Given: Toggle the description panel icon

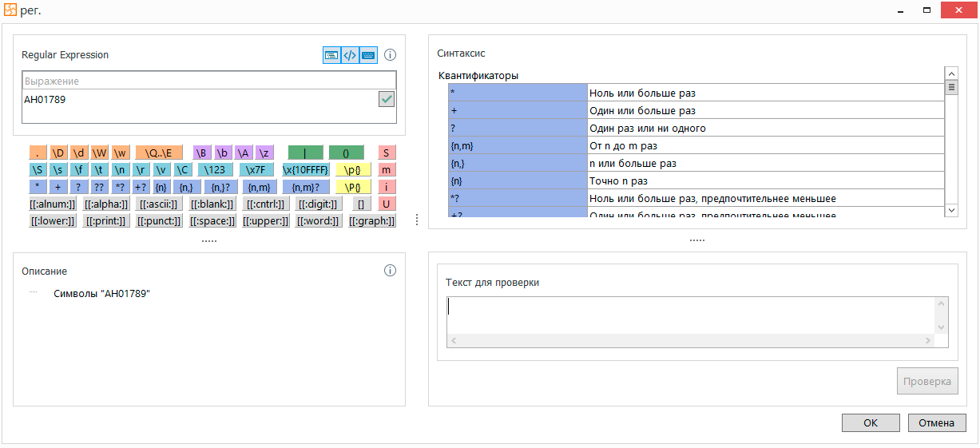Looking at the screenshot, I should pyautogui.click(x=331, y=55).
